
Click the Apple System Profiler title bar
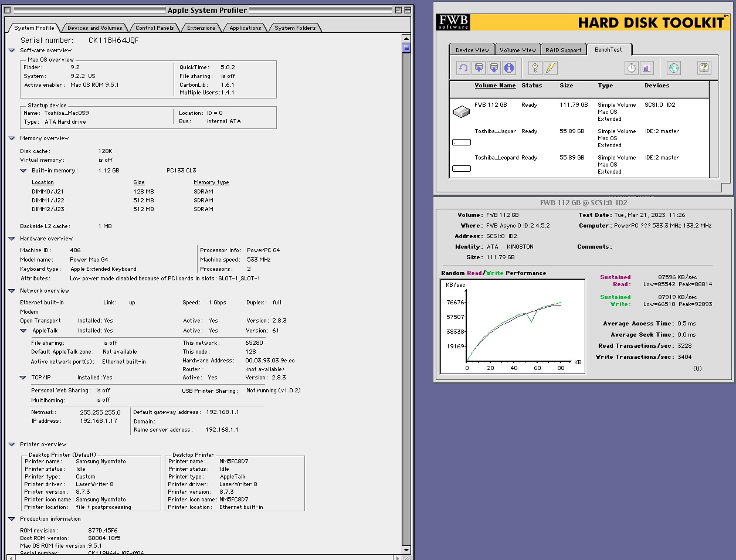coord(208,10)
